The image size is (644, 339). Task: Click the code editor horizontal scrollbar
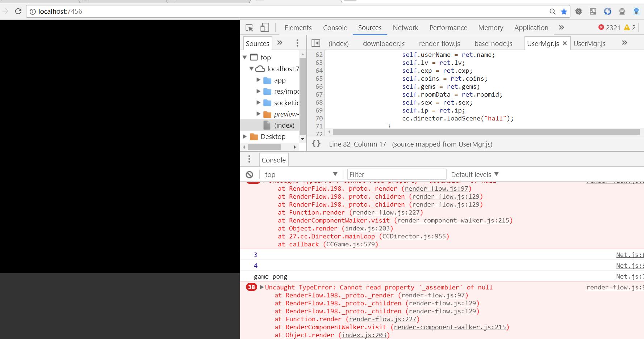coord(486,132)
